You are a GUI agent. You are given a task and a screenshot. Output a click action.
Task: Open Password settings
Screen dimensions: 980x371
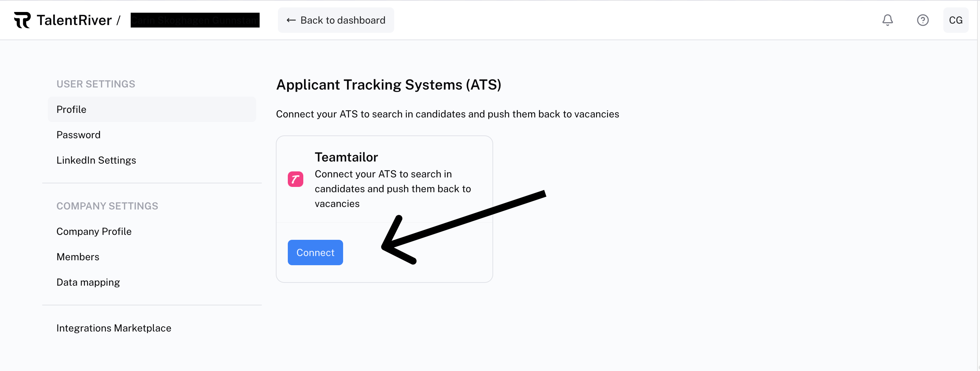[78, 135]
